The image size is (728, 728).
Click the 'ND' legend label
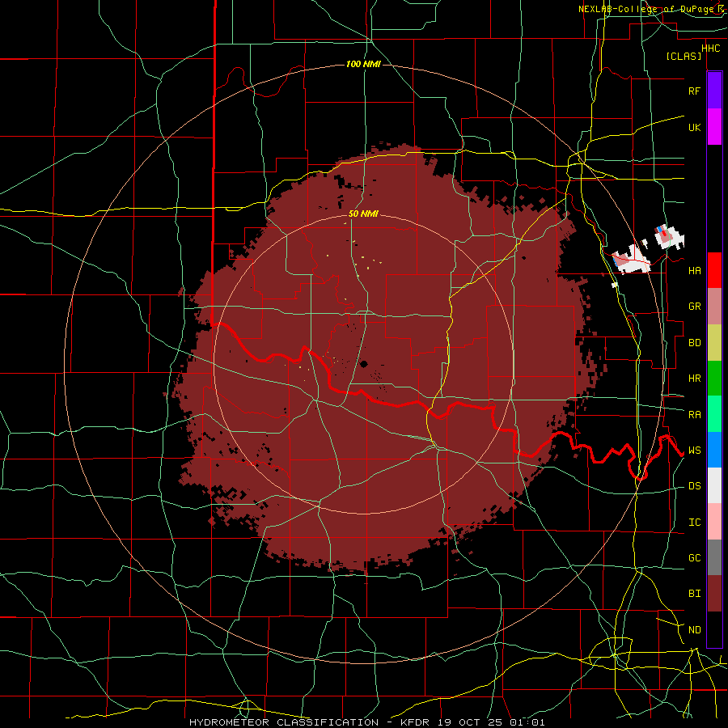pos(694,630)
